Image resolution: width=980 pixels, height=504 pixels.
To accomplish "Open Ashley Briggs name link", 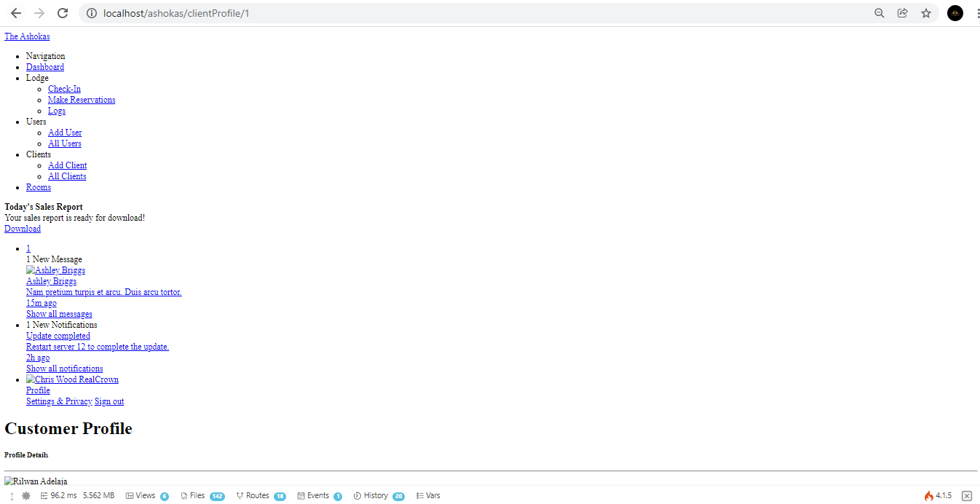I will (51, 281).
